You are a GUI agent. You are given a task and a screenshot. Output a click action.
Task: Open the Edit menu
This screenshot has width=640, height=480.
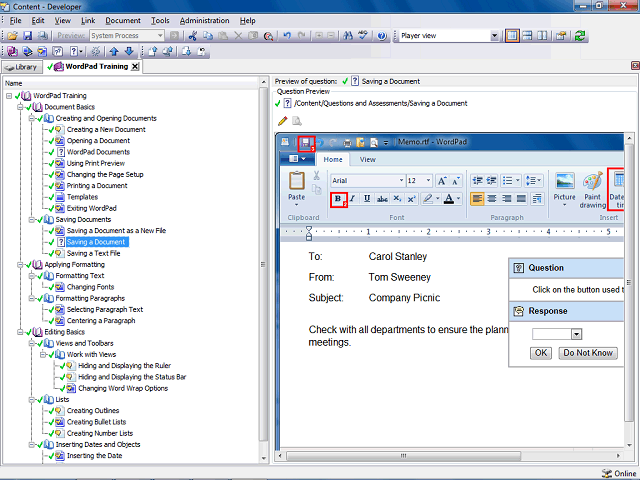point(38,20)
